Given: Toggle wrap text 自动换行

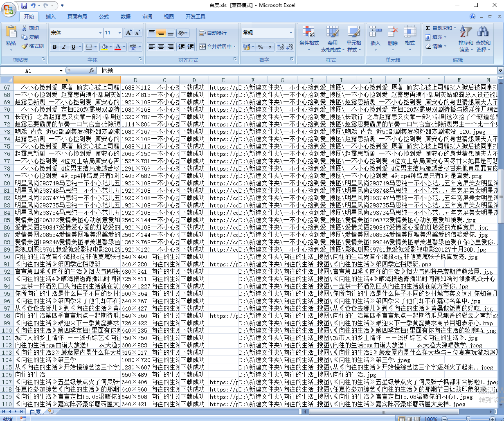Looking at the screenshot, I should [x=213, y=33].
